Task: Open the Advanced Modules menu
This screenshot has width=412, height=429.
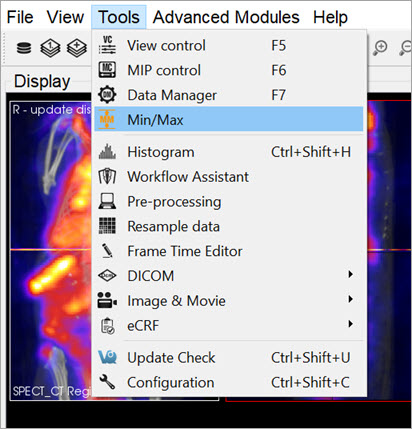Action: [x=226, y=17]
